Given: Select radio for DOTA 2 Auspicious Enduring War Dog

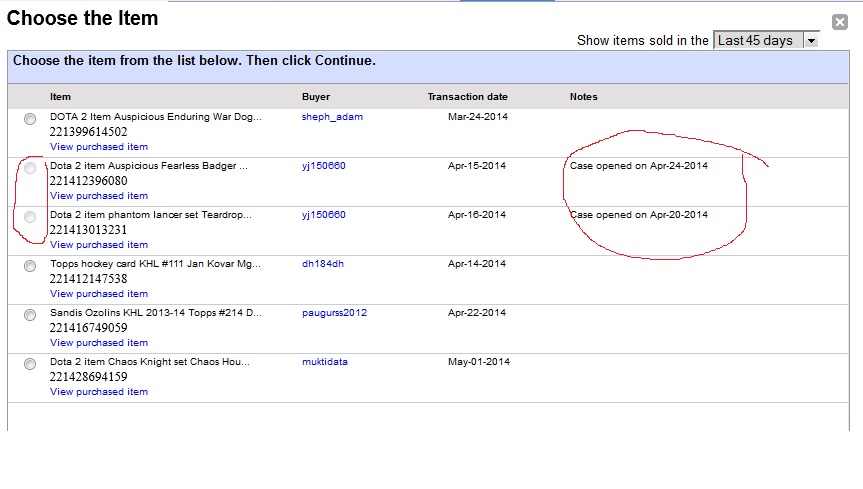Looking at the screenshot, I should click(x=30, y=119).
